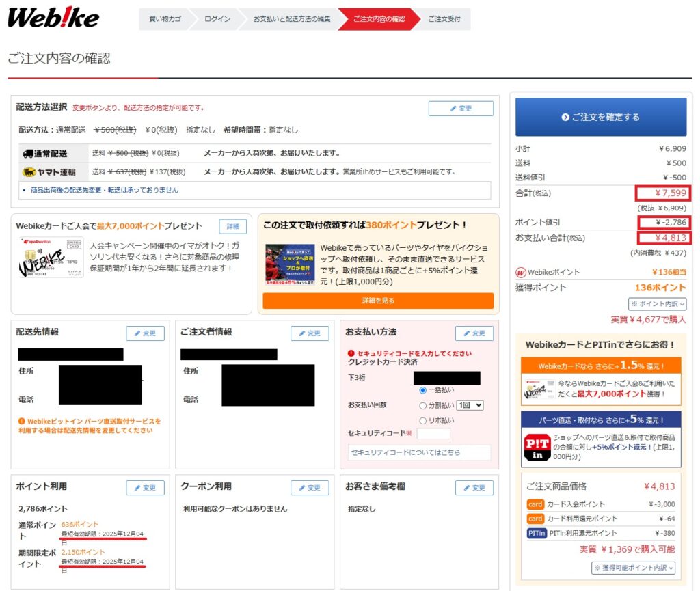700x591 pixels.
Task: Go to the 買い物カゴ step
Action: point(165,19)
